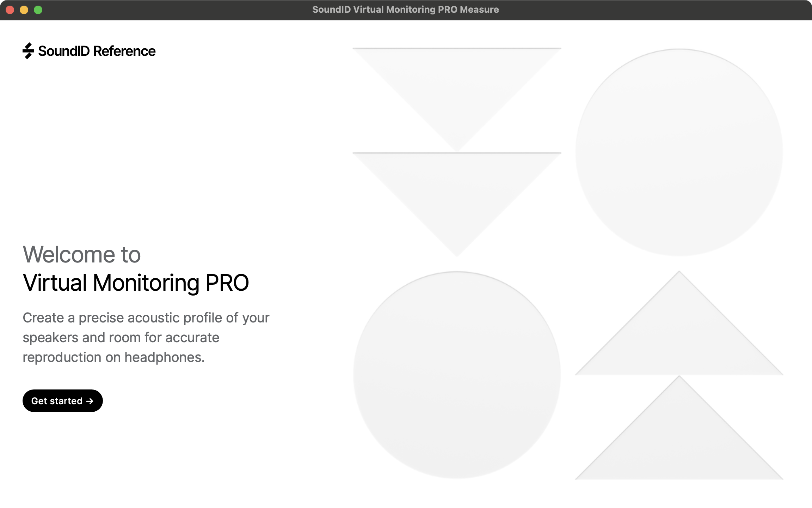Click the SoundID Virtual Monitoring PRO Measure title
This screenshot has height=508, width=812.
[x=405, y=10]
